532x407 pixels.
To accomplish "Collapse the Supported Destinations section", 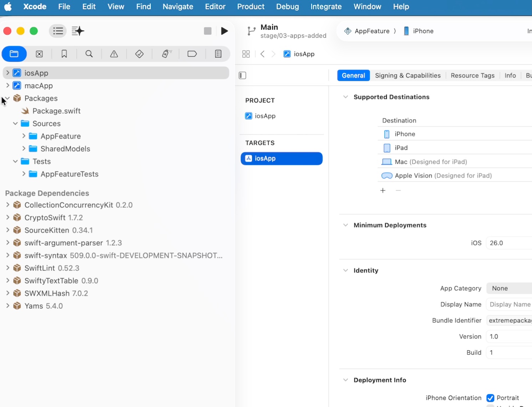I will click(345, 97).
